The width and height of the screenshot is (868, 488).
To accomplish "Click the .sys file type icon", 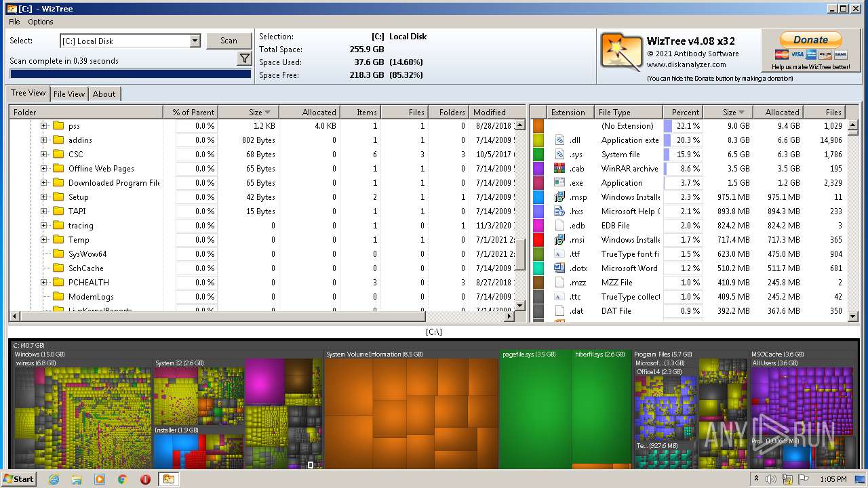I will click(x=559, y=154).
